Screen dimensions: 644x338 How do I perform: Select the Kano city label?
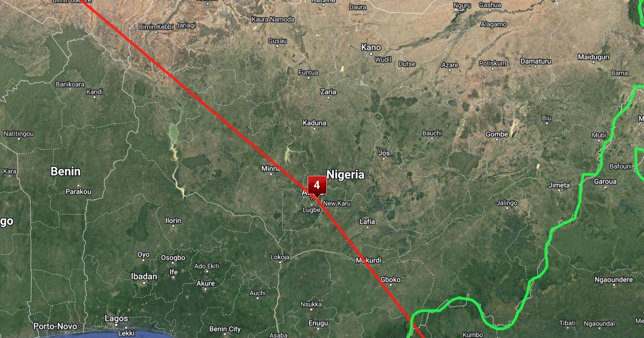pyautogui.click(x=371, y=48)
